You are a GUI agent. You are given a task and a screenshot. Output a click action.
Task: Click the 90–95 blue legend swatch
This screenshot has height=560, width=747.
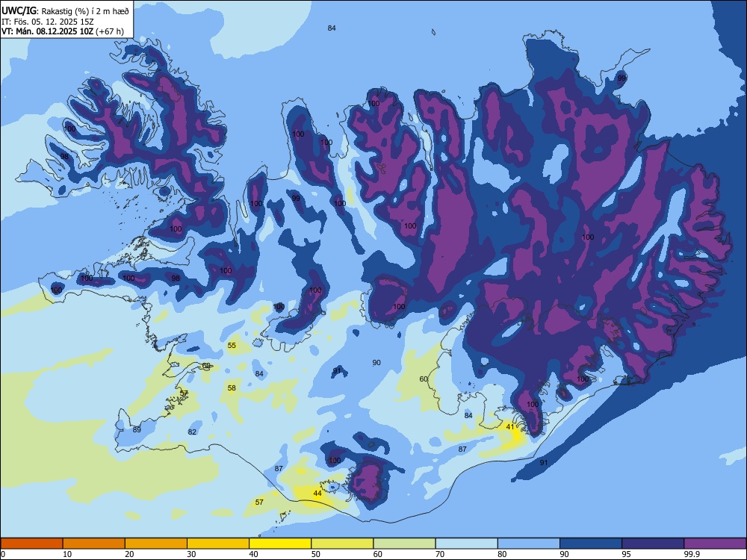[x=591, y=544]
